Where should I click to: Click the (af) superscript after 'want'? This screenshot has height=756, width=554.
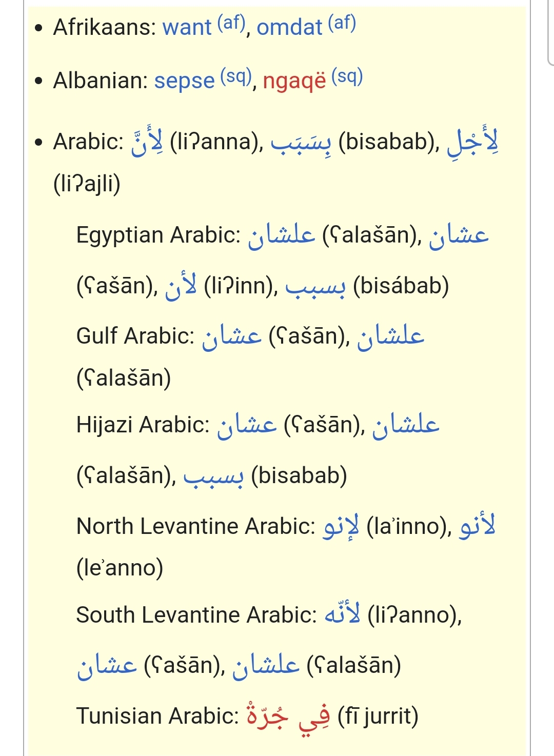pos(231,23)
